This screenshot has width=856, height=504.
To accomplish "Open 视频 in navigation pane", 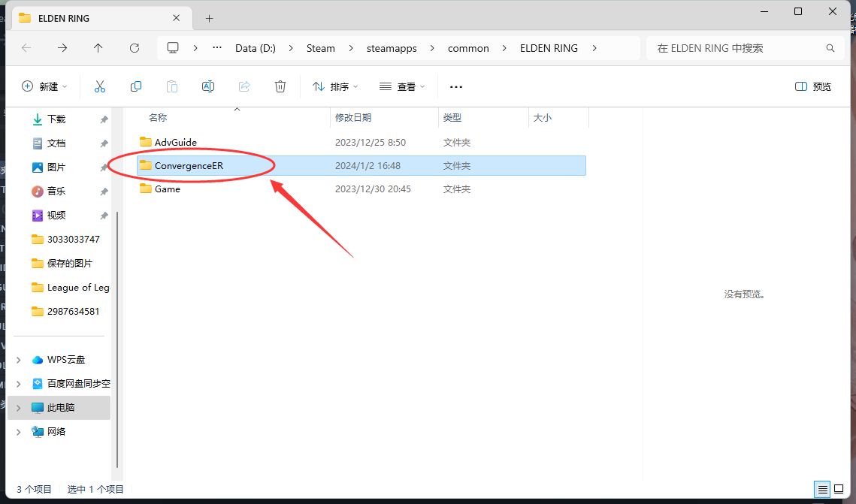I will [x=56, y=215].
